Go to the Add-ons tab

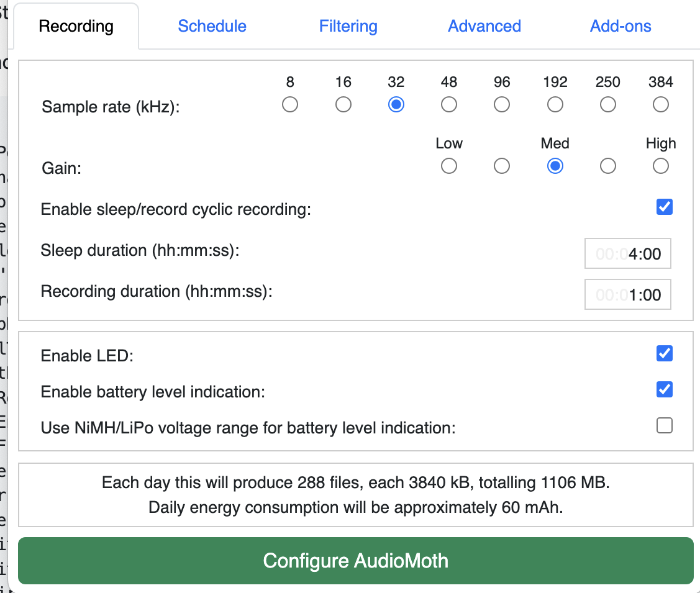point(620,26)
